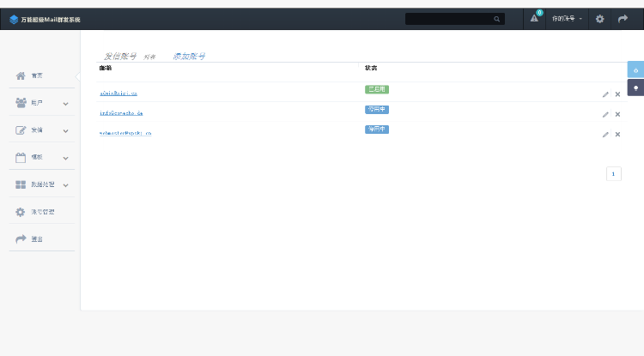
Task: Click the 状态 column header
Action: point(371,68)
